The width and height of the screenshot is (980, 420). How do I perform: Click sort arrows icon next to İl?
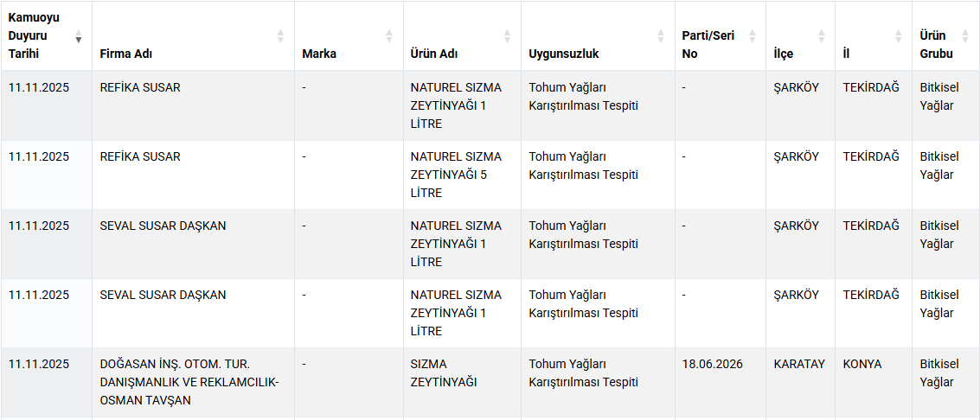pyautogui.click(x=898, y=36)
